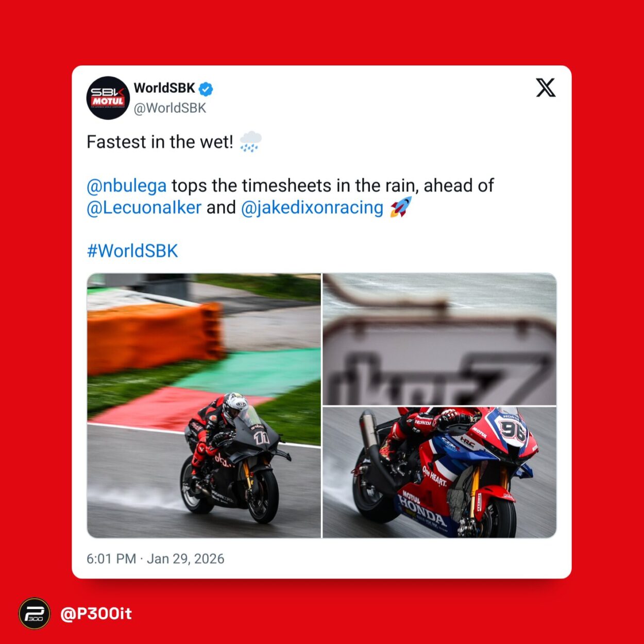Click the @P300it watermark text
The width and height of the screenshot is (644, 644).
point(96,614)
